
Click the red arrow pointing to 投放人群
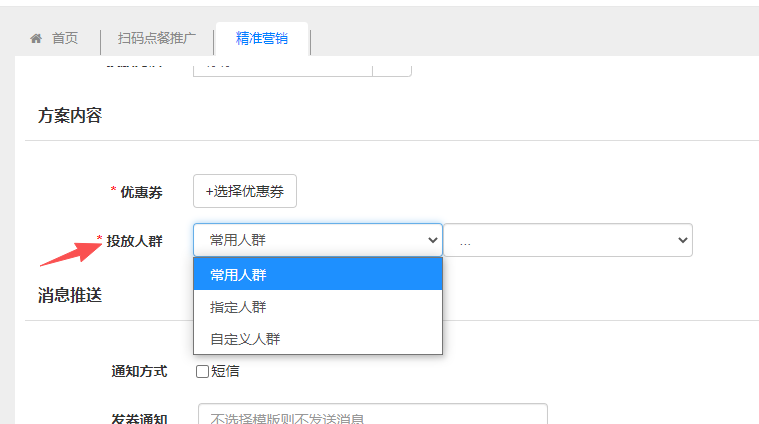coord(66,252)
